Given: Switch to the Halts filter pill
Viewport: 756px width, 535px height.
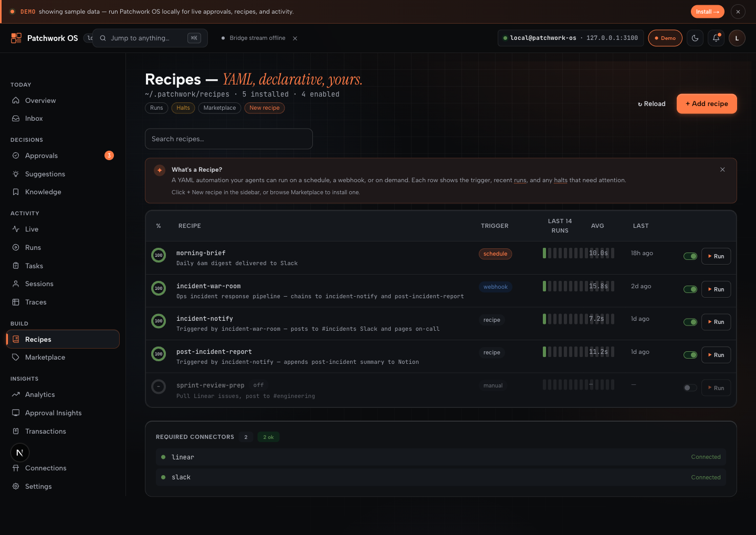Looking at the screenshot, I should point(183,108).
